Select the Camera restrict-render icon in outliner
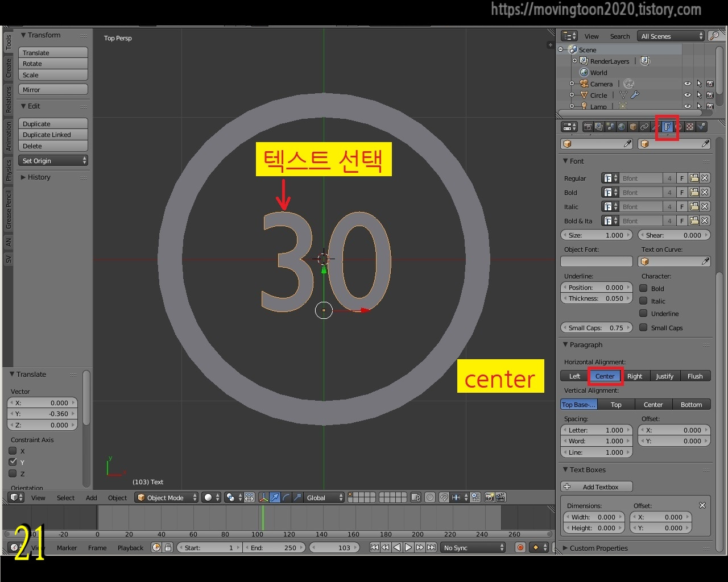This screenshot has width=728, height=582. [x=710, y=84]
